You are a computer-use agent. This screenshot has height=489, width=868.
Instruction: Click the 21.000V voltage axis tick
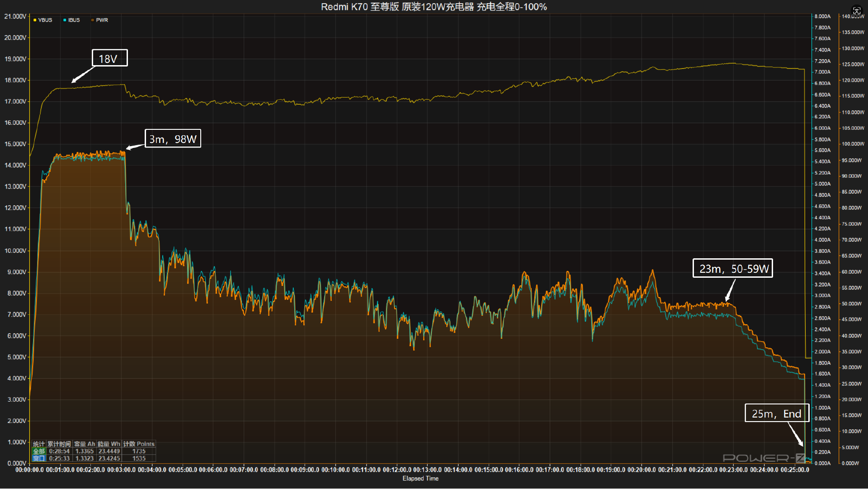click(15, 16)
